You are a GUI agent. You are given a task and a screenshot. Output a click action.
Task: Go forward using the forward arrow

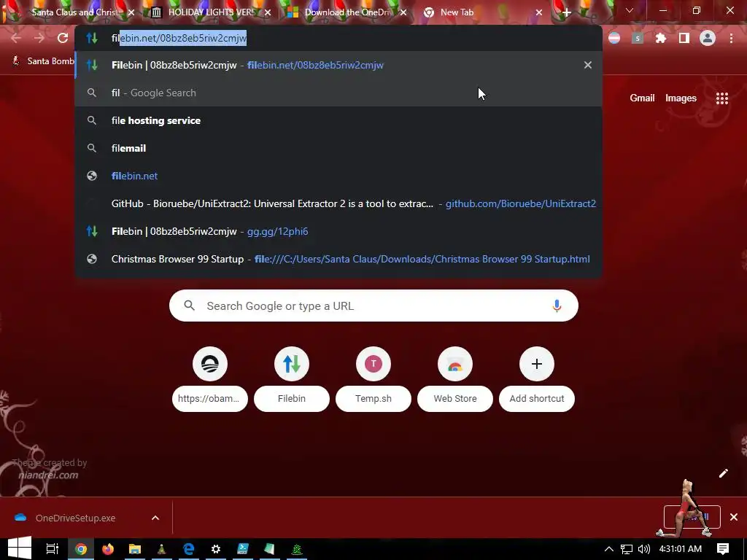(x=39, y=38)
